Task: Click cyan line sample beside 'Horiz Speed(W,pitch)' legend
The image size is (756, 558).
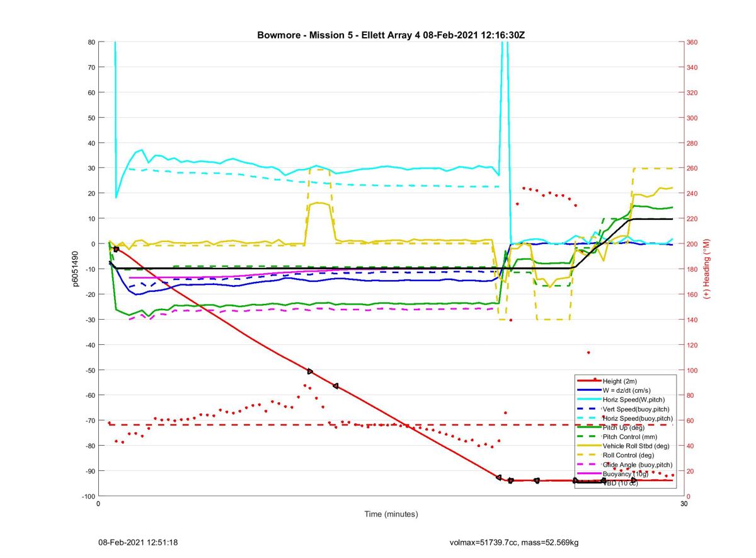Action: (589, 400)
